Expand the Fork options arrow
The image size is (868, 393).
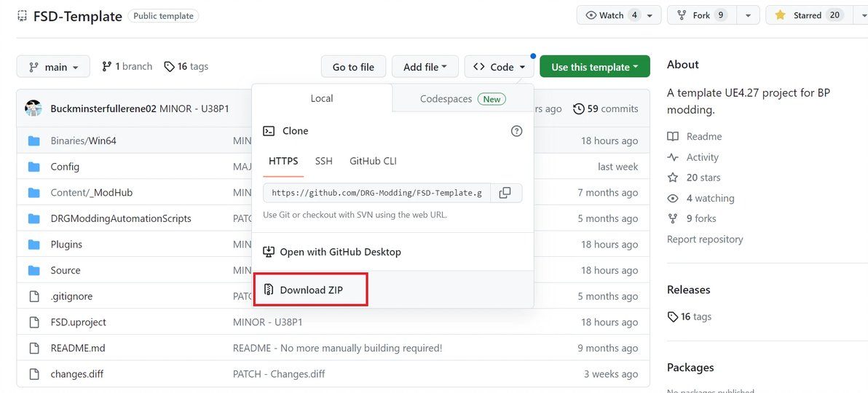(748, 15)
